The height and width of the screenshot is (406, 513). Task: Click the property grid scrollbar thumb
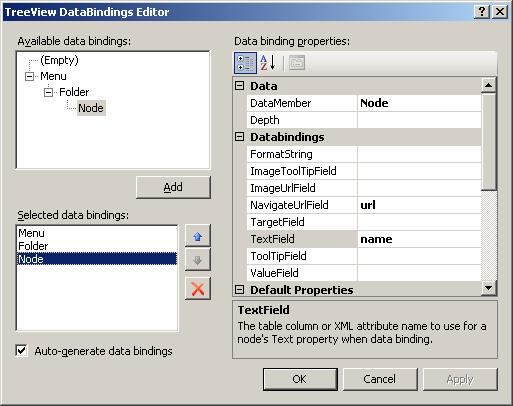489,142
